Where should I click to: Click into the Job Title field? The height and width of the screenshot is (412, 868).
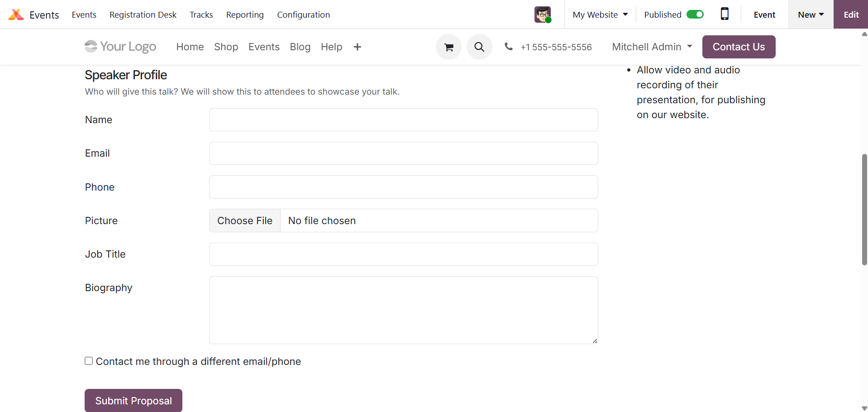pos(403,254)
